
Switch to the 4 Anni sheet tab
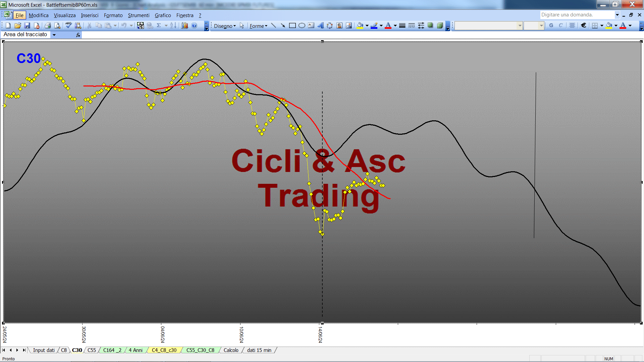coord(136,350)
